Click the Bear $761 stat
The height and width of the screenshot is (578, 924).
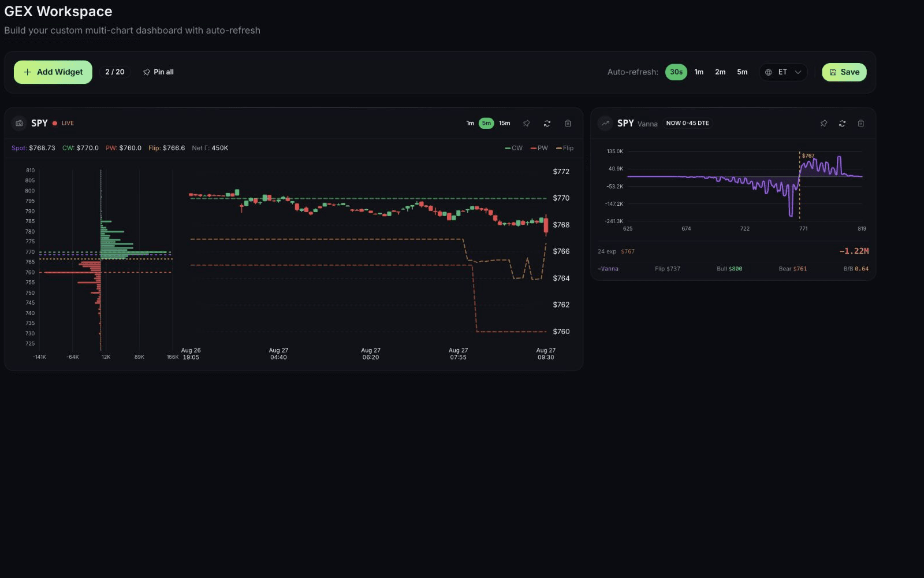(x=793, y=269)
